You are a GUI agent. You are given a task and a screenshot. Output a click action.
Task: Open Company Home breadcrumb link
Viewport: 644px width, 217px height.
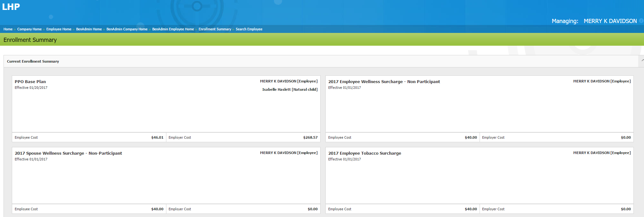29,29
